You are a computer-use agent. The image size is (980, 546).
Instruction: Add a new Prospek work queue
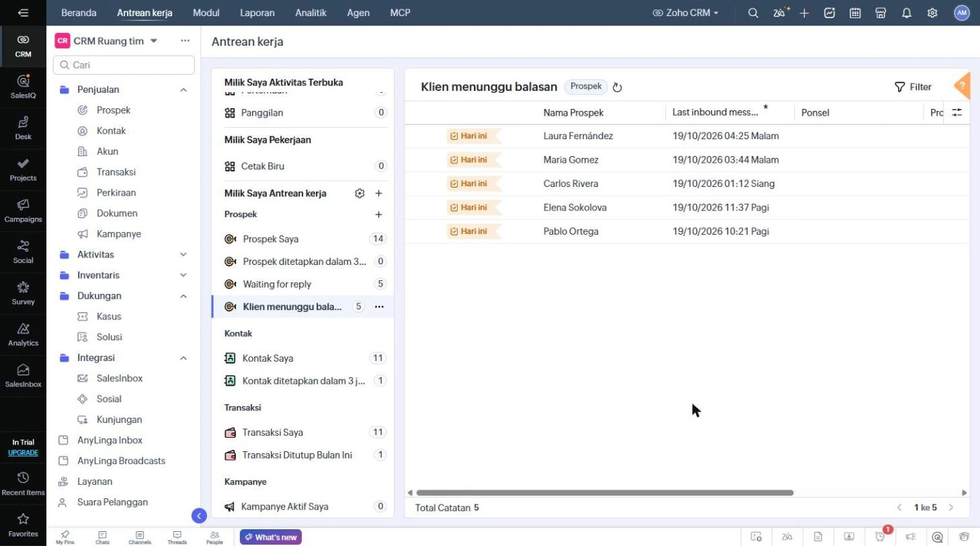click(378, 214)
